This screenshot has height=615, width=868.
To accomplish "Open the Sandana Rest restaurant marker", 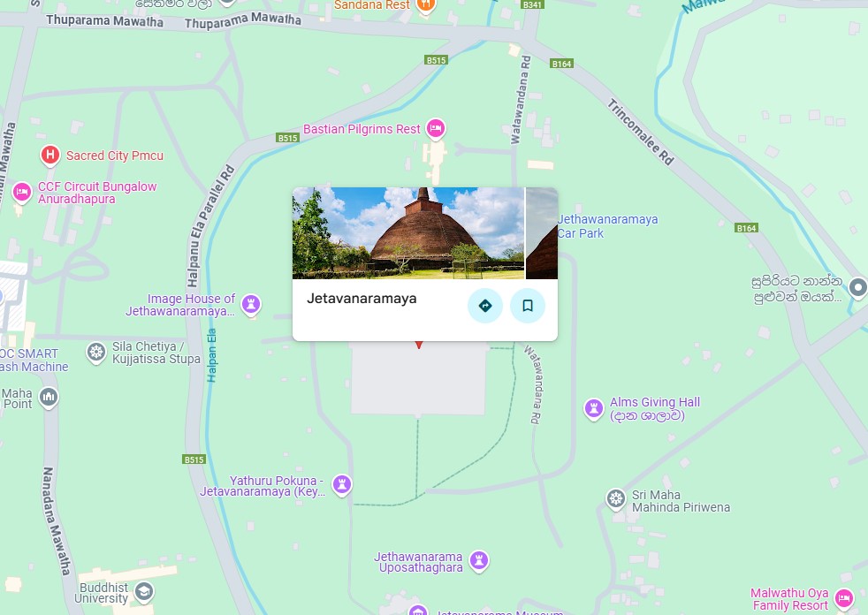I will pos(426,6).
